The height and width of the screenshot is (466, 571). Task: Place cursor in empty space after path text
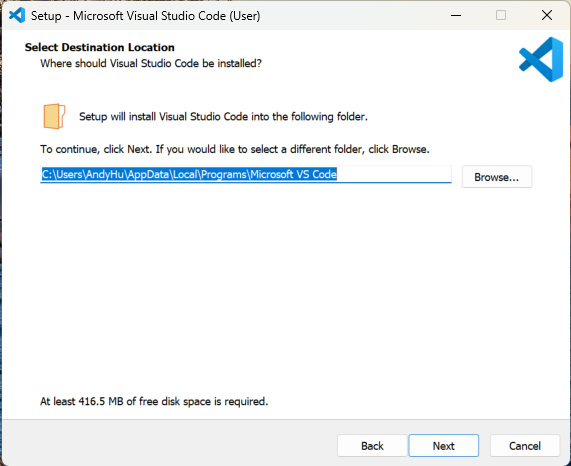[393, 174]
